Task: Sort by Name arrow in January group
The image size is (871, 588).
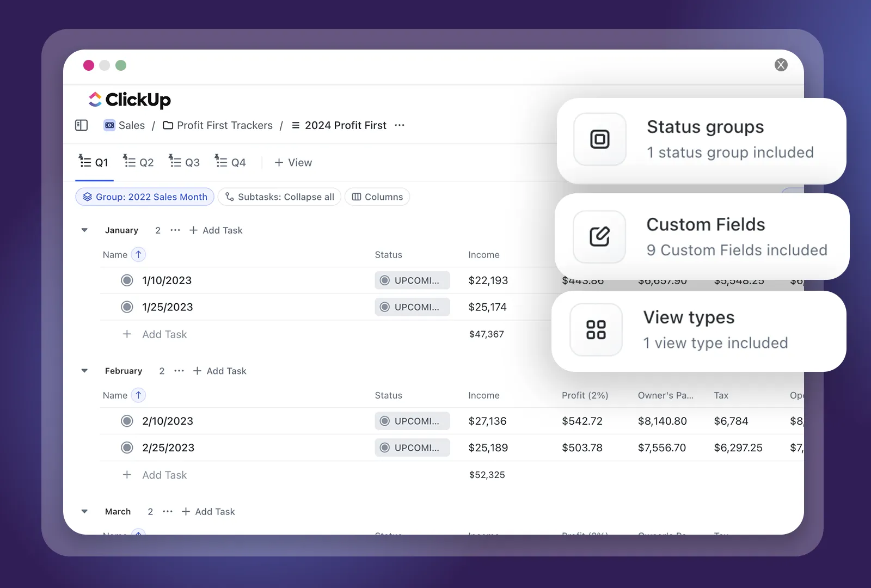Action: (138, 254)
